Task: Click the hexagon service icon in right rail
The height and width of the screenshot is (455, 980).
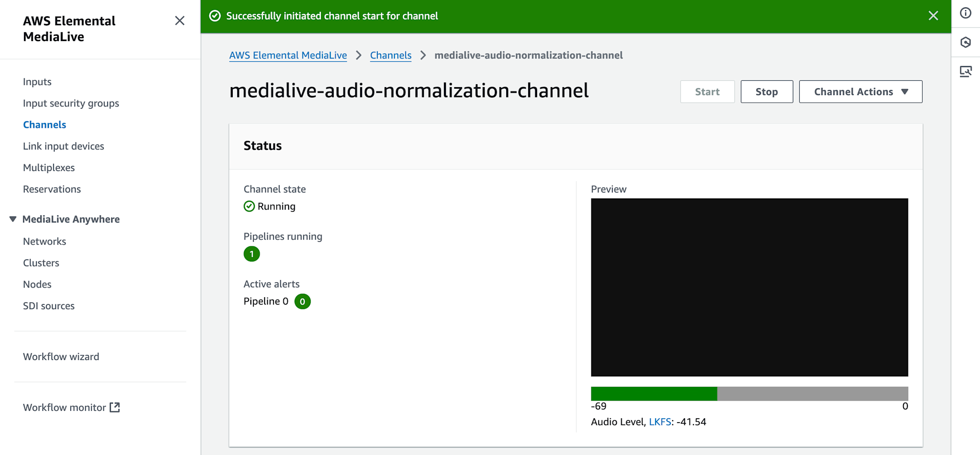Action: coord(965,43)
